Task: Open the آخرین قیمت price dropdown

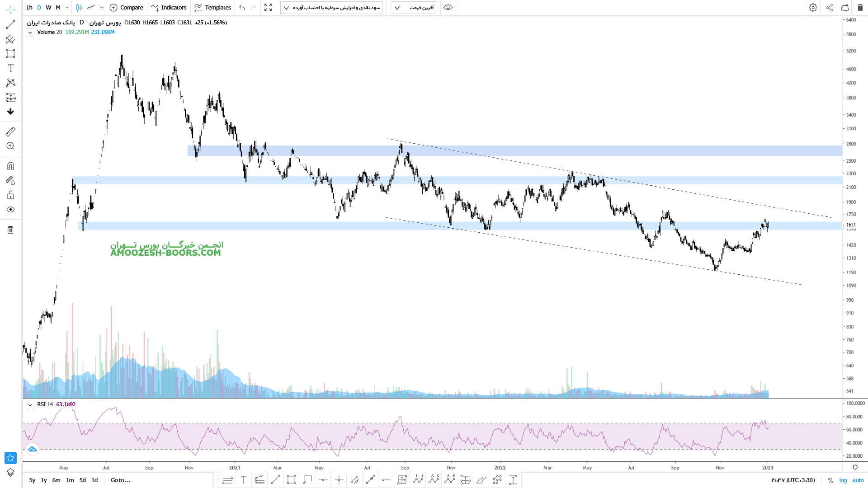Action: point(413,8)
